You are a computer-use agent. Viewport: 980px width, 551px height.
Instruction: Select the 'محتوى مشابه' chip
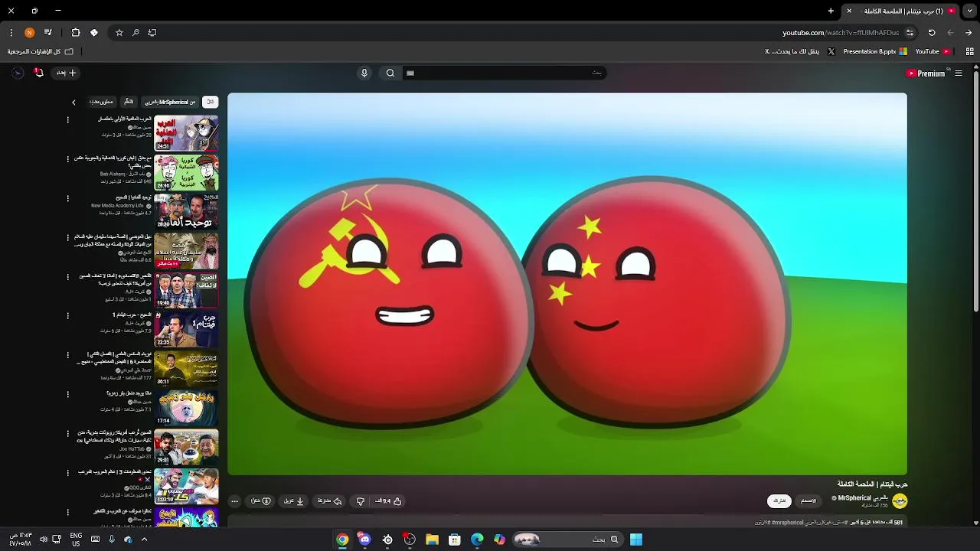tap(101, 102)
